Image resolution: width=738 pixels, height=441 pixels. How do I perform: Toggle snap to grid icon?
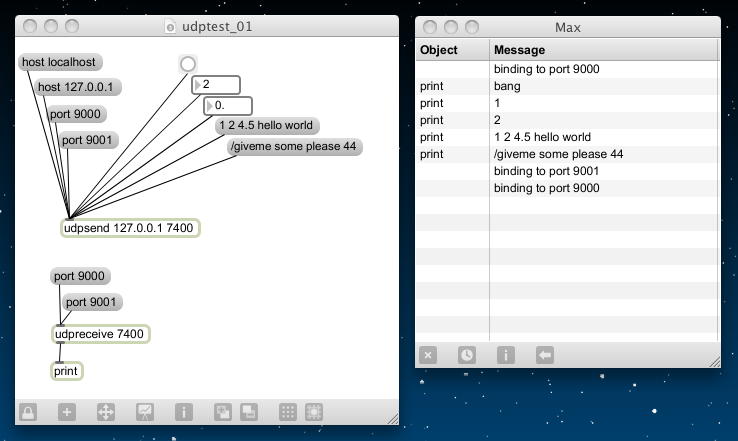314,412
